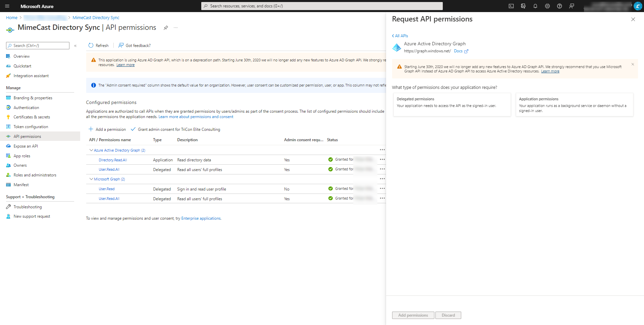Open Cloud Shell from the top bar
The width and height of the screenshot is (644, 325).
pos(511,6)
